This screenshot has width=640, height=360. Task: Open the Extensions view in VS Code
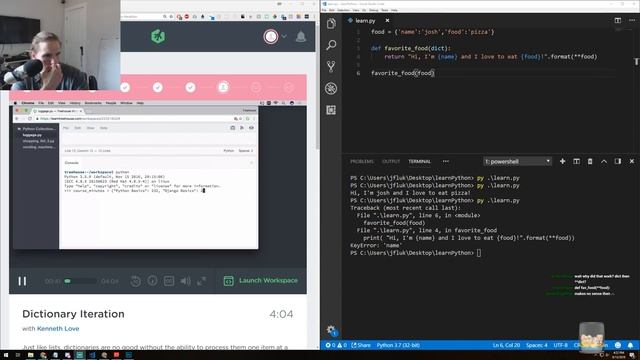[331, 110]
